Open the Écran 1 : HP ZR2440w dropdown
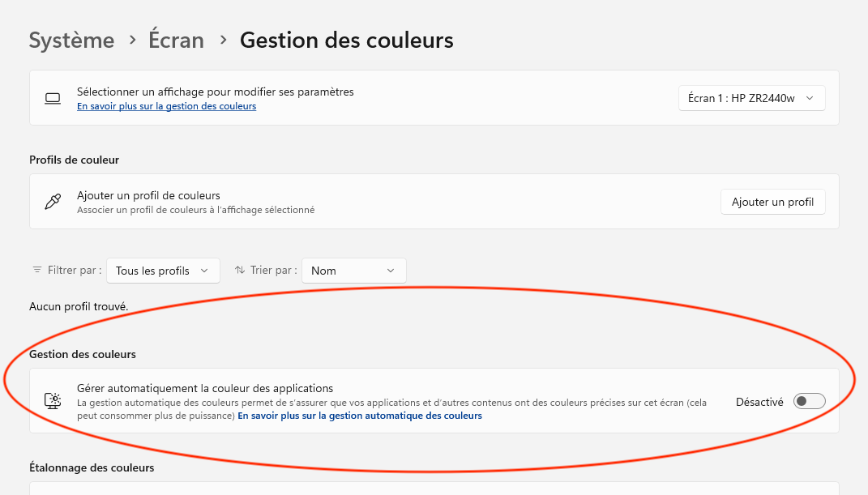868x495 pixels. [752, 98]
